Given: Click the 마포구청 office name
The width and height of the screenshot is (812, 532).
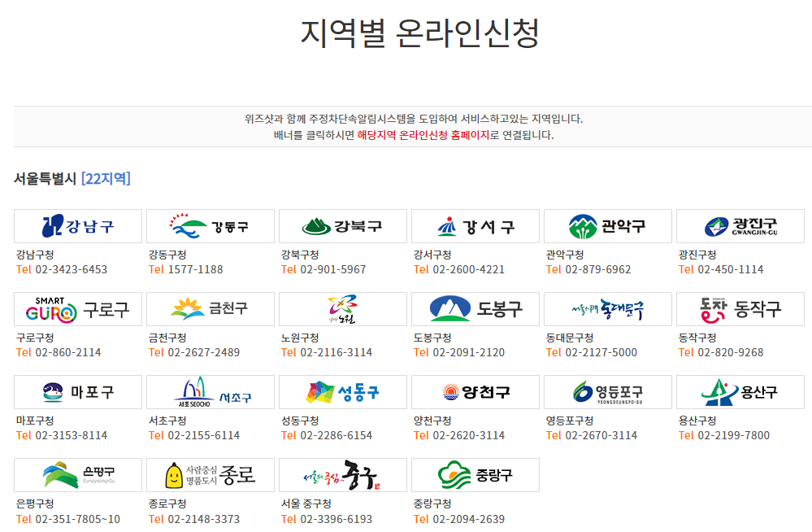Looking at the screenshot, I should click(x=35, y=421).
